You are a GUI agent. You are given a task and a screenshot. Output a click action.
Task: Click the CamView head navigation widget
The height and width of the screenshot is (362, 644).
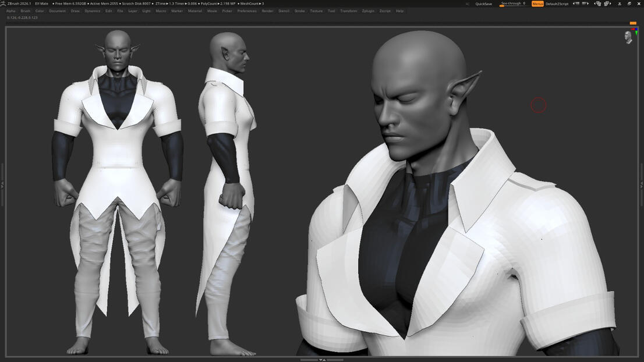628,38
